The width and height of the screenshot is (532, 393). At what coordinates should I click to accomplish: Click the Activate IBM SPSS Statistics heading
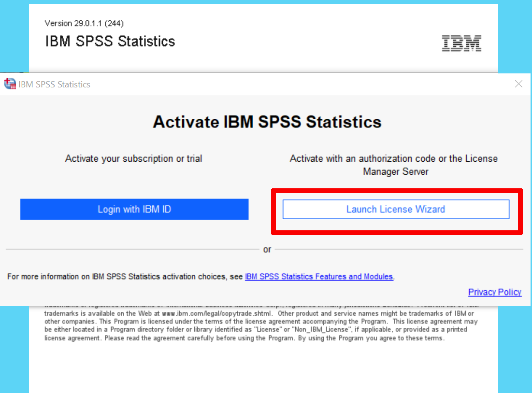coord(266,122)
